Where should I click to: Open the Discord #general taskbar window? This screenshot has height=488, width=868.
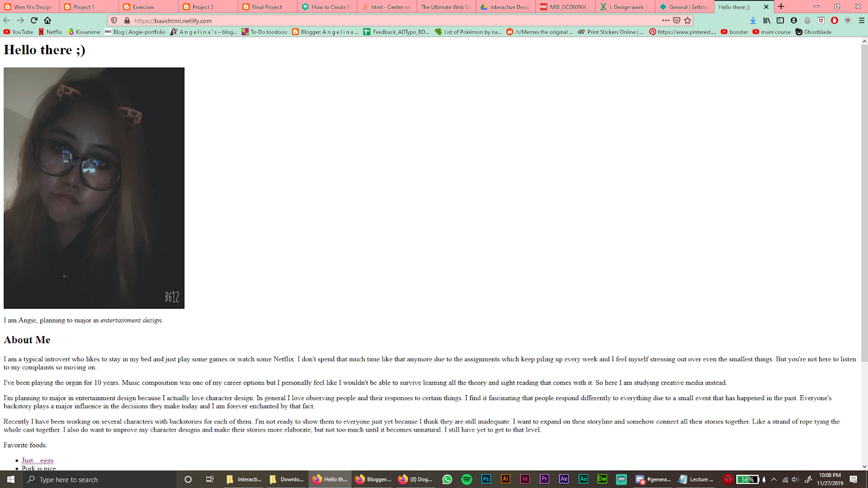[x=653, y=479]
